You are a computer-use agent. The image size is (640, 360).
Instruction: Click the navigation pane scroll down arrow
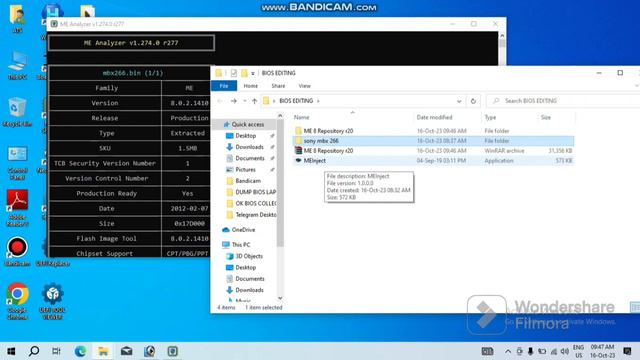point(280,298)
